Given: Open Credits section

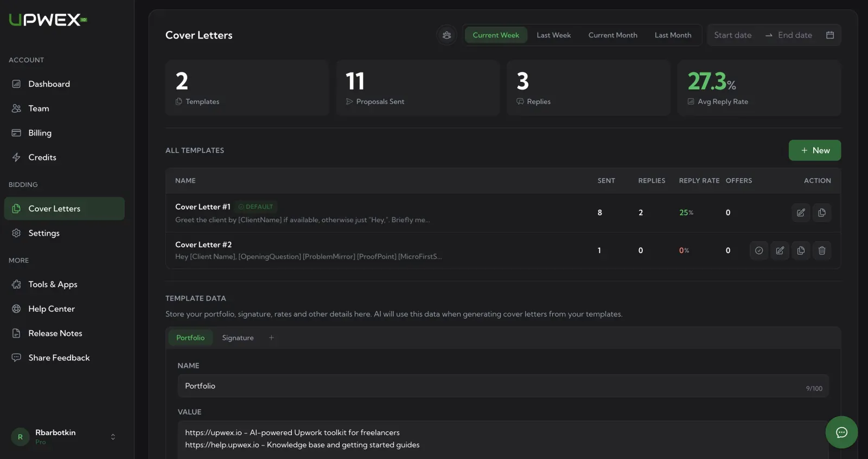Looking at the screenshot, I should pos(64,157).
